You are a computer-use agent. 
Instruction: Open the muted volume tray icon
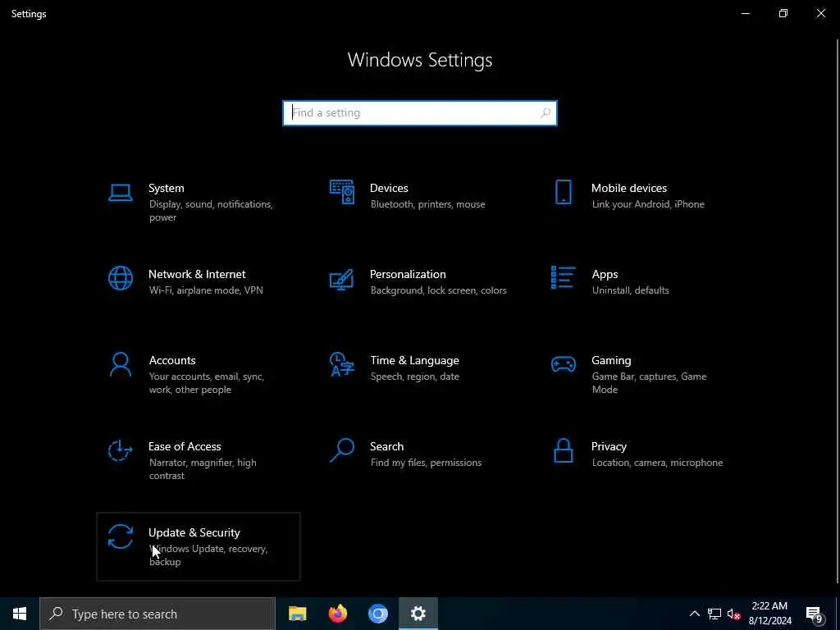pyautogui.click(x=733, y=614)
